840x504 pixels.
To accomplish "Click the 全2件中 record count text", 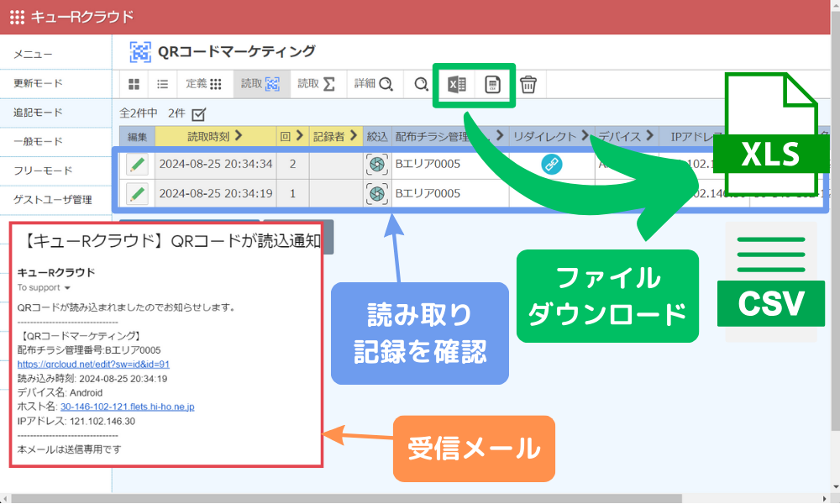I will click(x=139, y=113).
